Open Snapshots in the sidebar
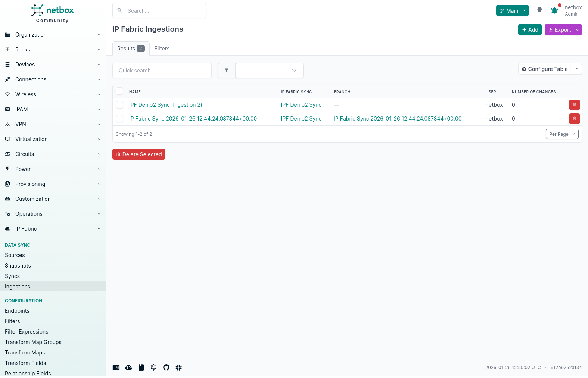The image size is (588, 378). 18,266
